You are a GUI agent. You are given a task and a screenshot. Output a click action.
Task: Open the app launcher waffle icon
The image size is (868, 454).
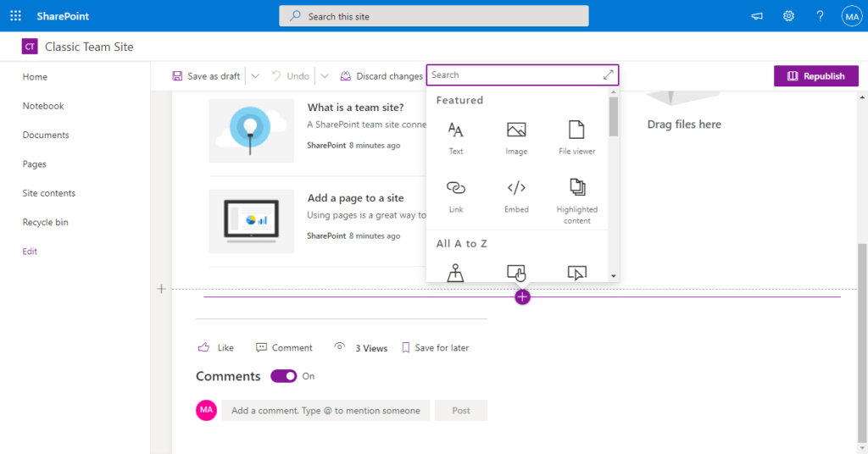tap(15, 16)
